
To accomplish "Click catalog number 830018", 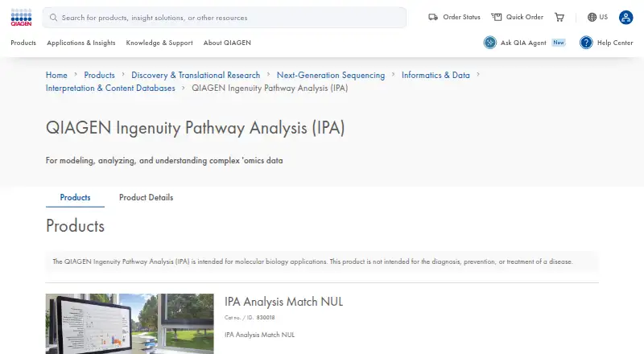I will pyautogui.click(x=266, y=318).
